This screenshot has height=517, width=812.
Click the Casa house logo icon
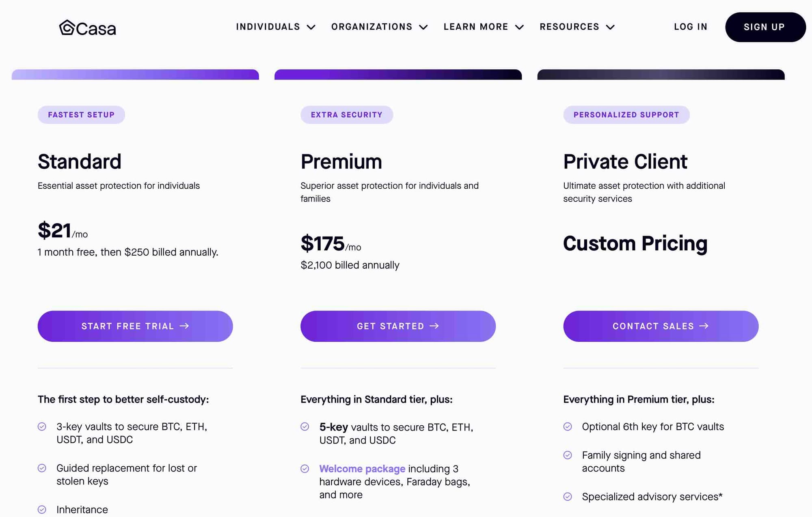point(67,28)
